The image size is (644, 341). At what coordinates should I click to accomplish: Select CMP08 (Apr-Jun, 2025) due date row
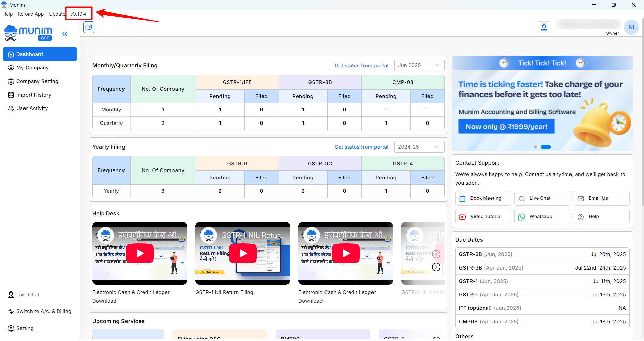click(x=542, y=322)
